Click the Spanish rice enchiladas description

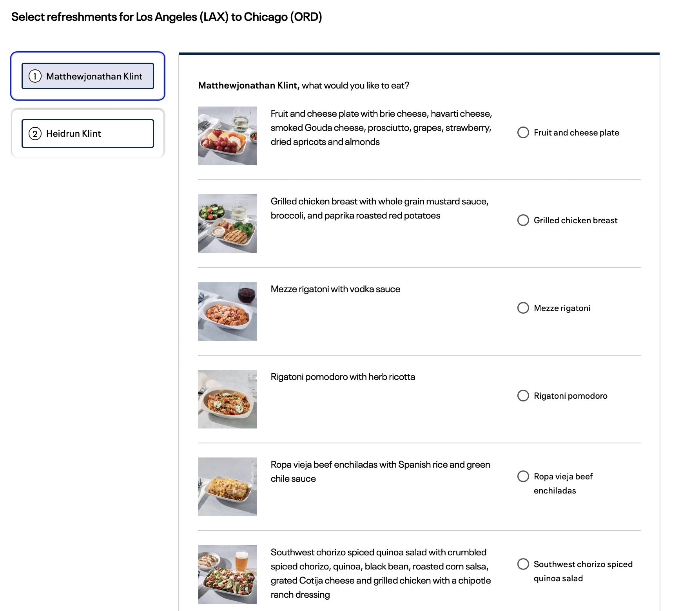coord(380,472)
